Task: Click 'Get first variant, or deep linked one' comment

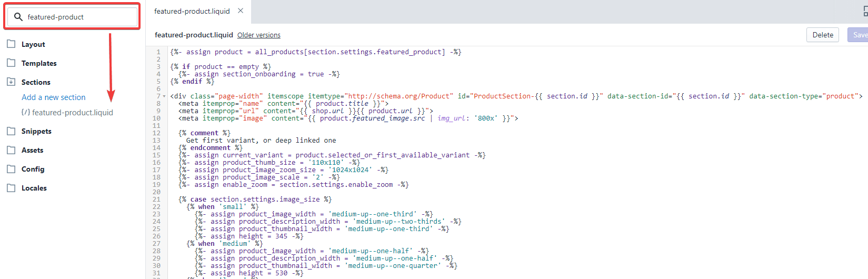Action: click(261, 141)
